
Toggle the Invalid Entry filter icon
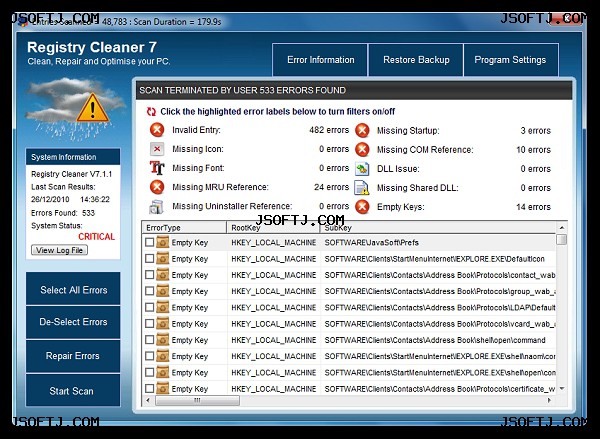point(157,130)
